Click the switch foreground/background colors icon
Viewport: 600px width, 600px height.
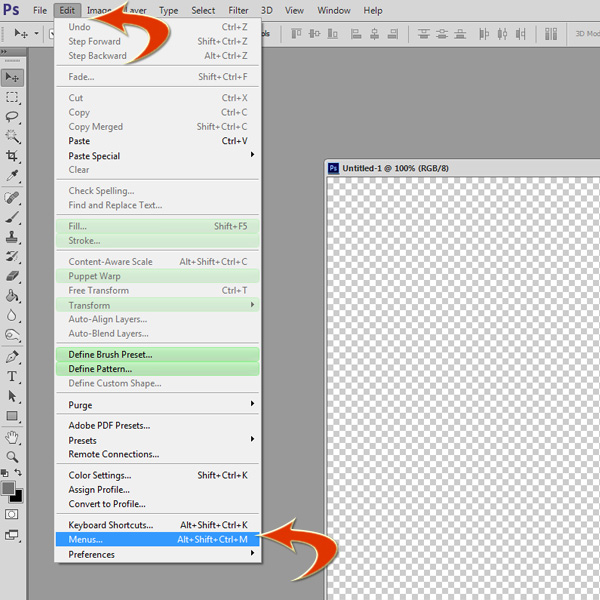tap(18, 473)
